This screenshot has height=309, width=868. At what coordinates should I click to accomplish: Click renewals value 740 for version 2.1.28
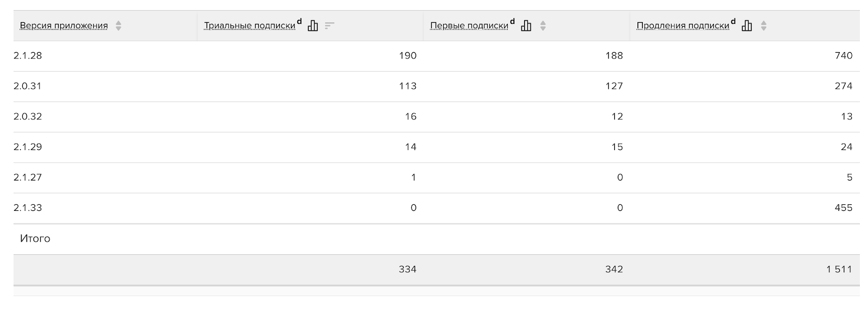tap(844, 56)
